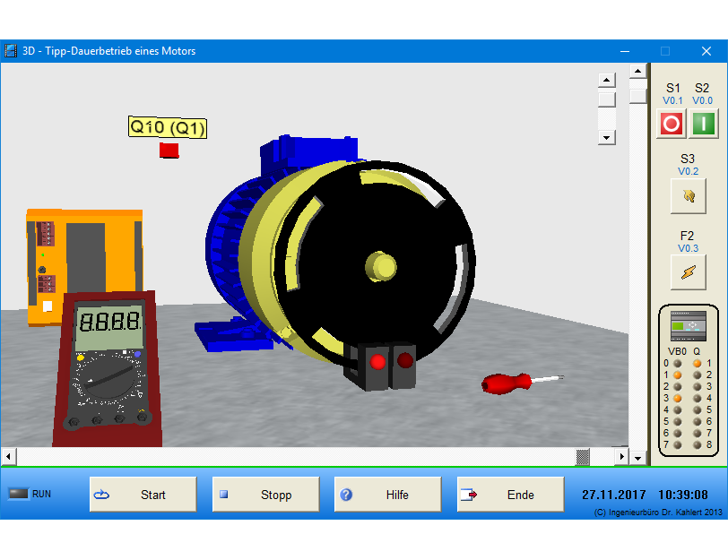Click the red Q10 contactor indicator square
Image resolution: width=728 pixels, height=560 pixels.
169,151
